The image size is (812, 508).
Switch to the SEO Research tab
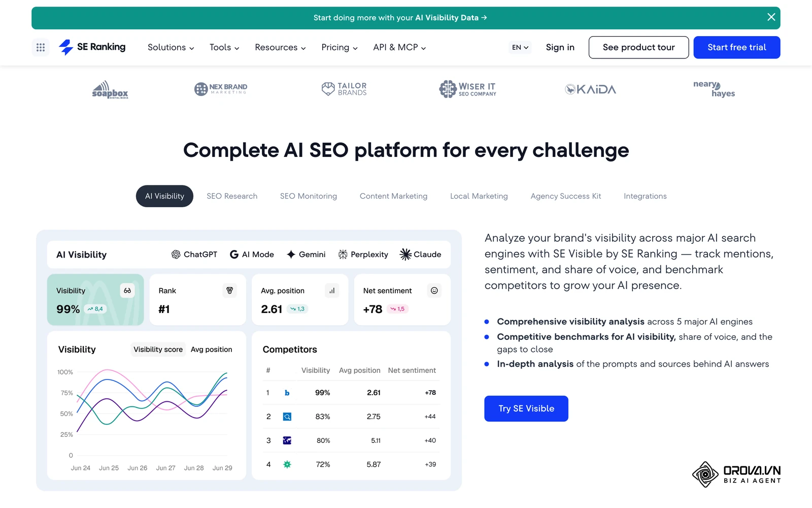232,196
